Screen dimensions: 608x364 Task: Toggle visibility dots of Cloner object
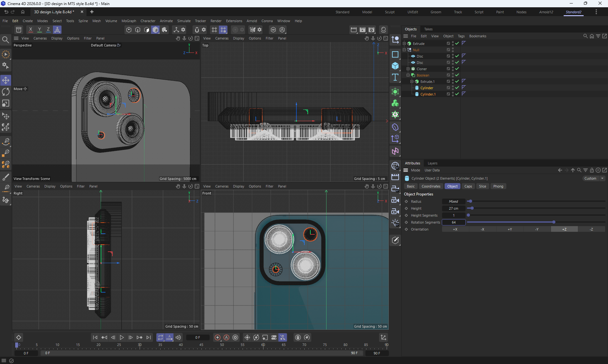click(x=453, y=69)
